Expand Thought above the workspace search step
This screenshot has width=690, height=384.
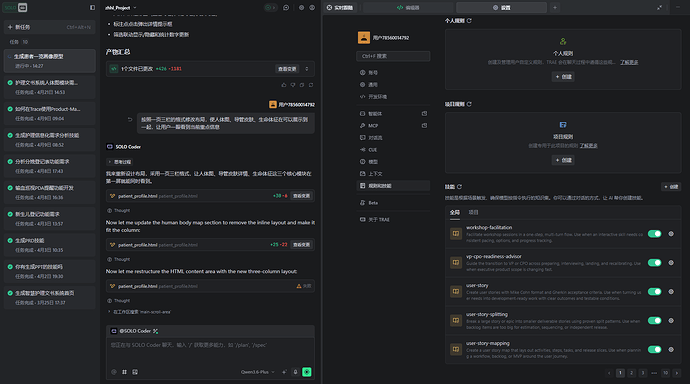[x=119, y=301]
